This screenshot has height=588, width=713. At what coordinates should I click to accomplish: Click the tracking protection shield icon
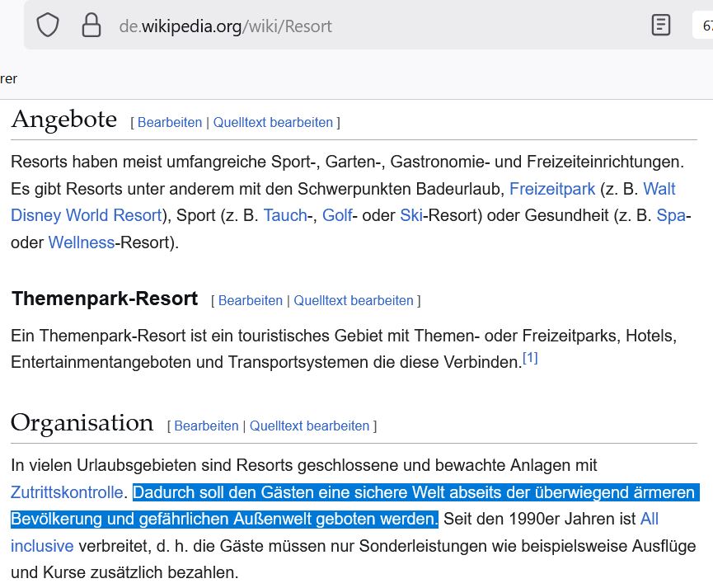pos(48,25)
